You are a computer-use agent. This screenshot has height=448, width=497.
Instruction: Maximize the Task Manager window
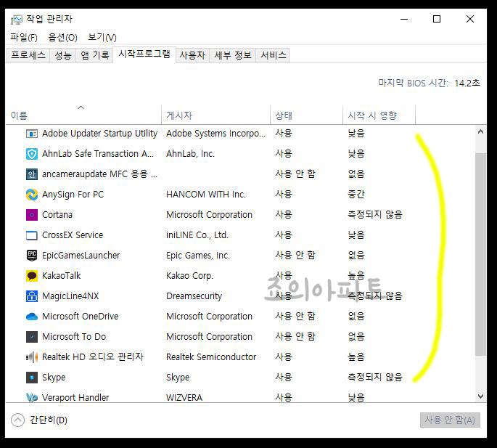coord(437,19)
